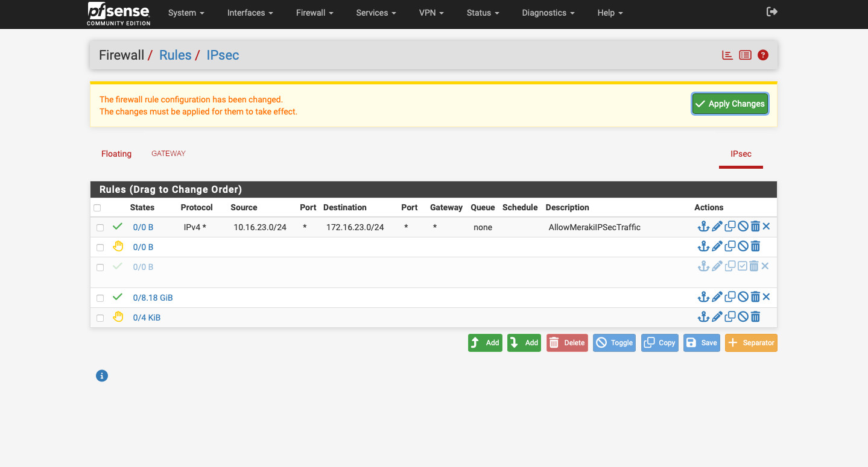Screen dimensions: 868x467
Task: Click the related status chart icon
Action: [727, 55]
